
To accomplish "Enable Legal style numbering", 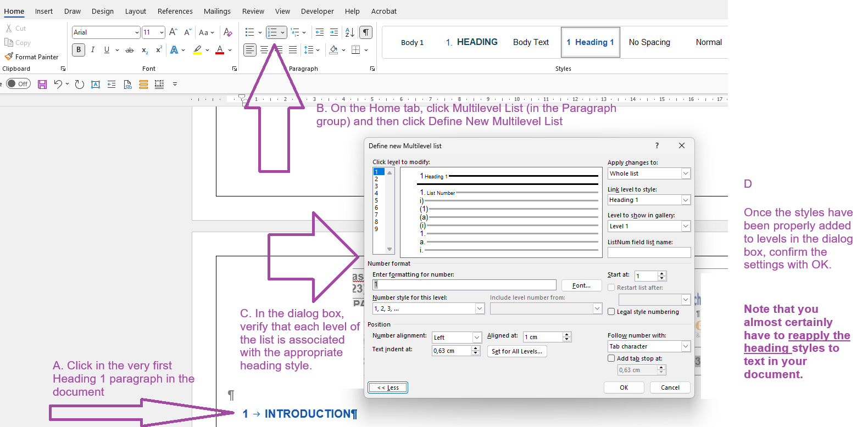I will pyautogui.click(x=611, y=312).
